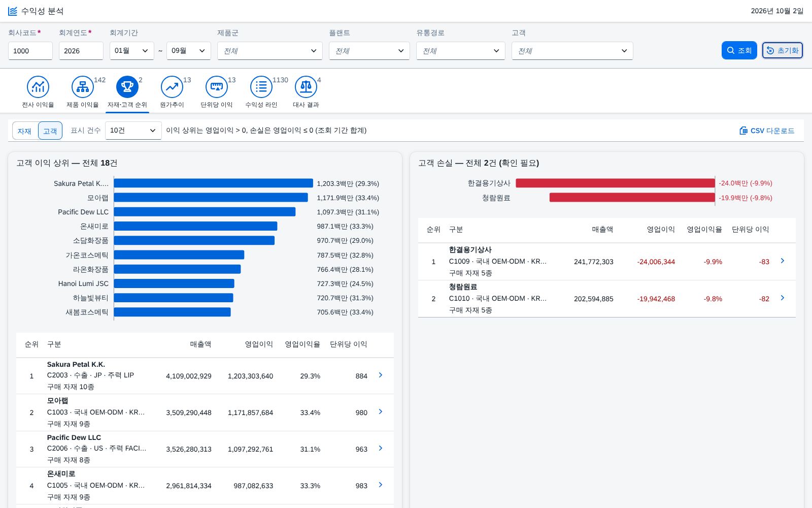
Task: Expand the 표시 건수 10건 dropdown
Action: click(x=133, y=131)
